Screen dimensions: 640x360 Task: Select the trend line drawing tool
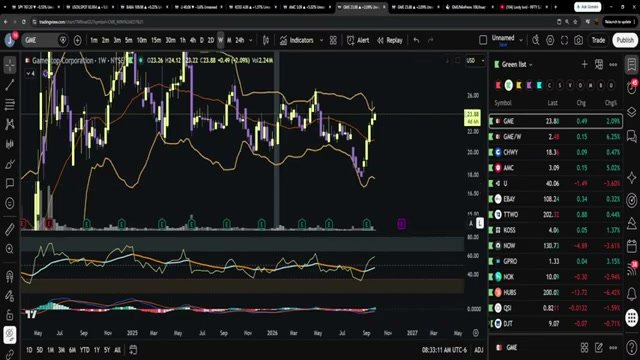(x=10, y=85)
